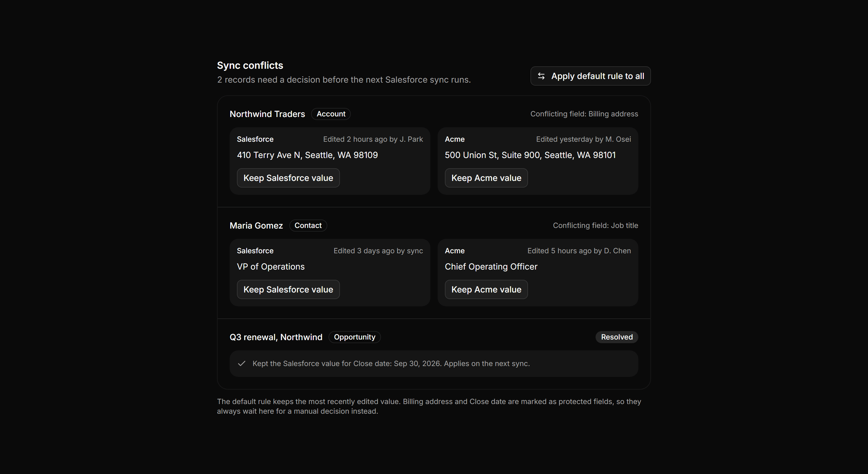Screen dimensions: 868x474
Task: Click the 'Kept the Salesforce value for Close date' message
Action: click(391, 363)
